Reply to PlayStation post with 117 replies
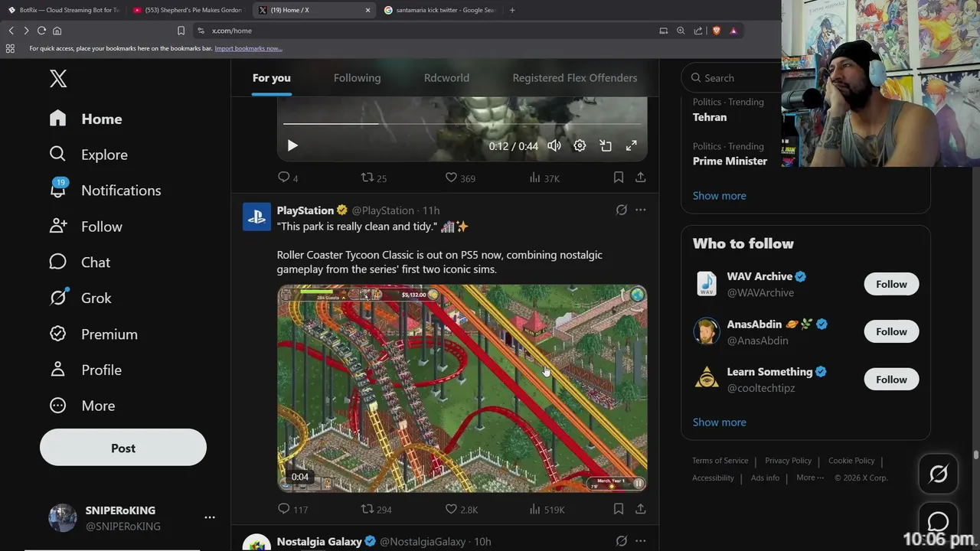Viewport: 980px width, 551px height. tap(292, 509)
